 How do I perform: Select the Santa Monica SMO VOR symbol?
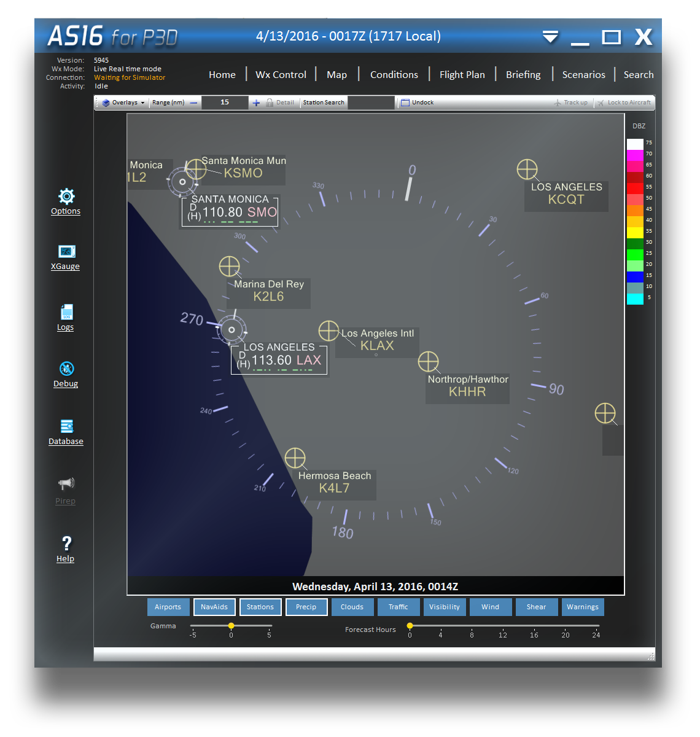(182, 182)
